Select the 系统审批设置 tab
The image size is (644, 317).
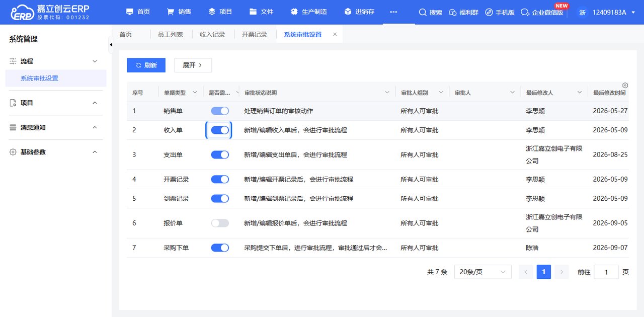[303, 34]
